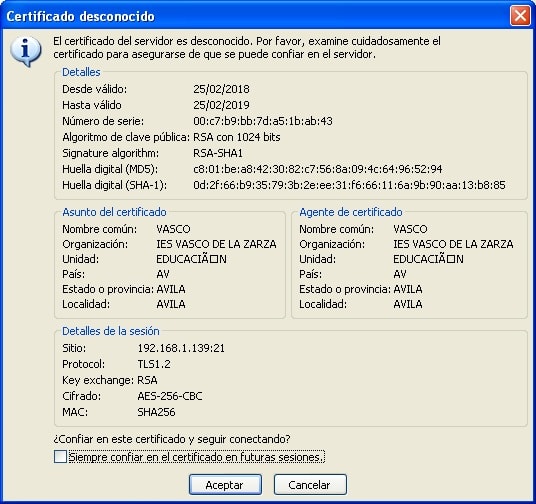Select the SHA-1 fingerprint value

[349, 185]
